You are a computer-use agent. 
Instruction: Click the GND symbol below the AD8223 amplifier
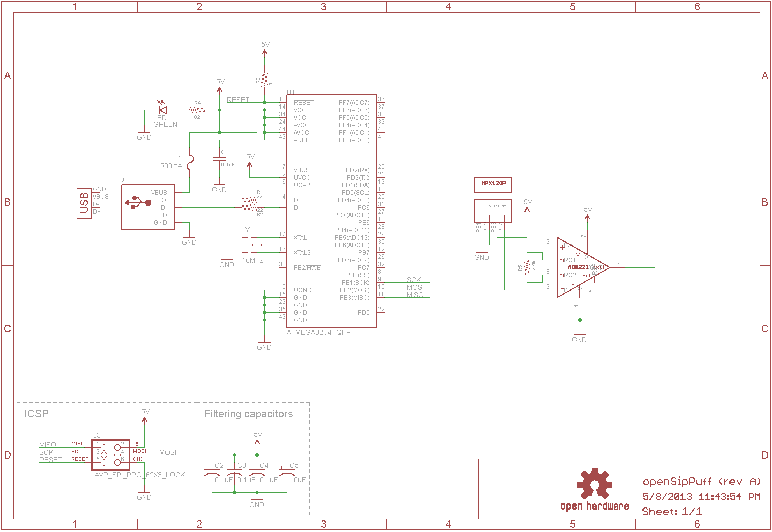point(579,337)
